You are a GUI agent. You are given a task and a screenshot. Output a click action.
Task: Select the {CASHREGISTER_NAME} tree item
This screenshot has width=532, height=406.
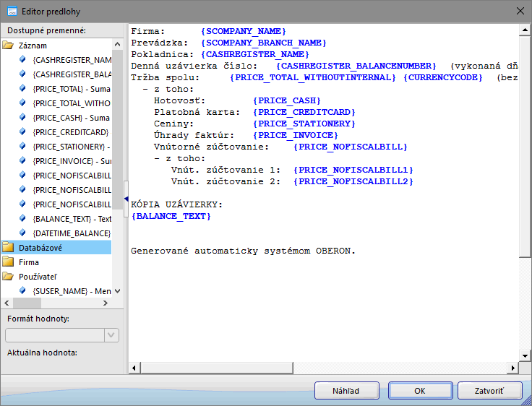click(72, 60)
